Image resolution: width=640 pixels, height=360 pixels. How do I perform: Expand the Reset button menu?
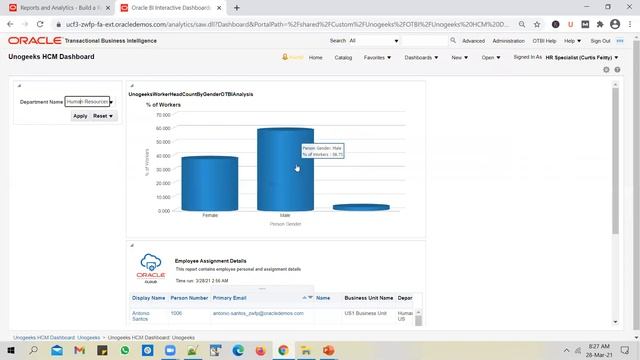pos(111,116)
